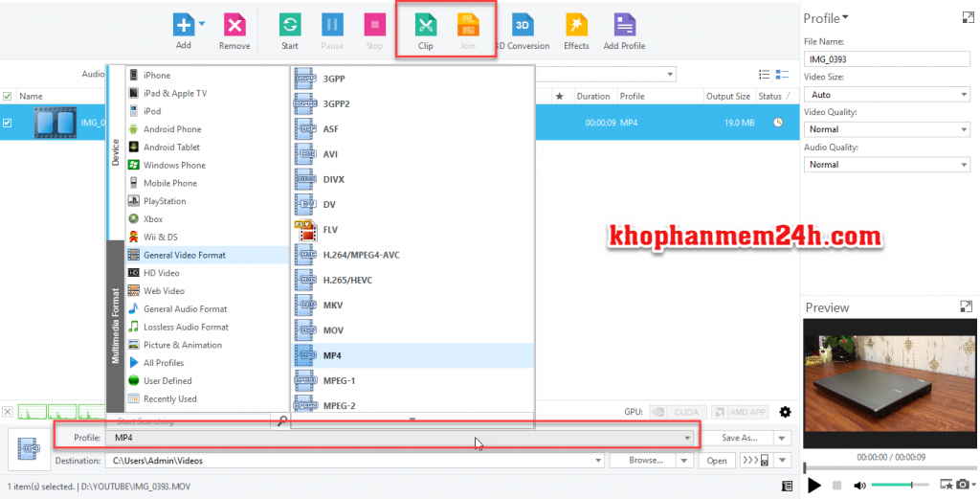Open settings via the gear icon
Image resolution: width=980 pixels, height=499 pixels.
pyautogui.click(x=785, y=412)
